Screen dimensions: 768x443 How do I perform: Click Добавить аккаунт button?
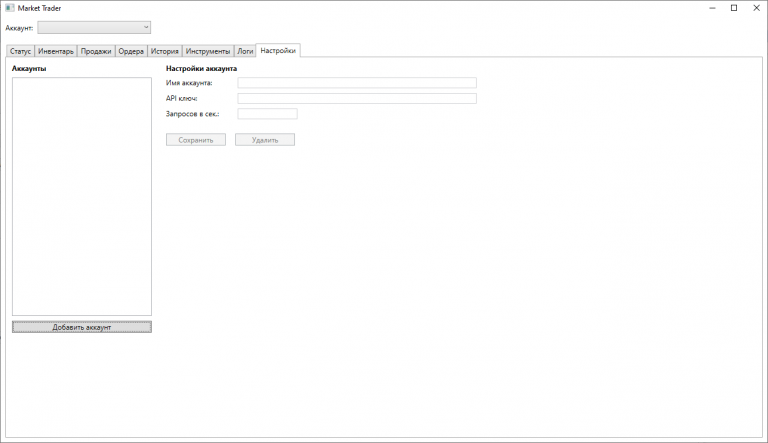[x=82, y=327]
